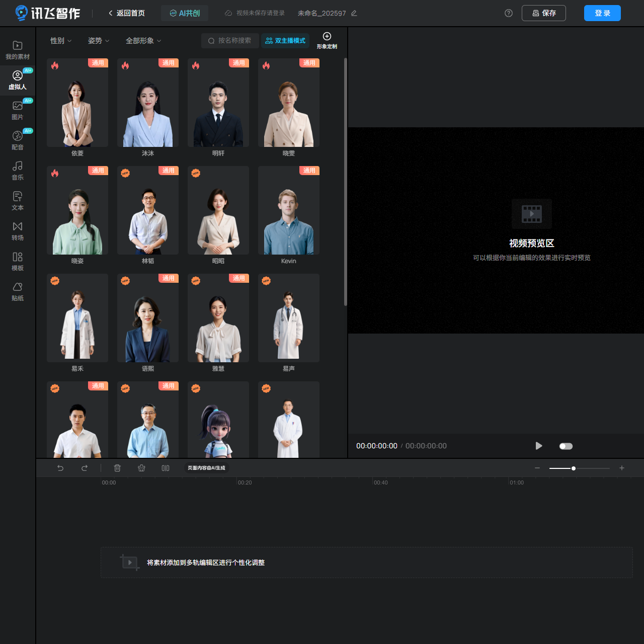Viewport: 644px width, 644px height.
Task: Play the video preview
Action: pos(539,446)
